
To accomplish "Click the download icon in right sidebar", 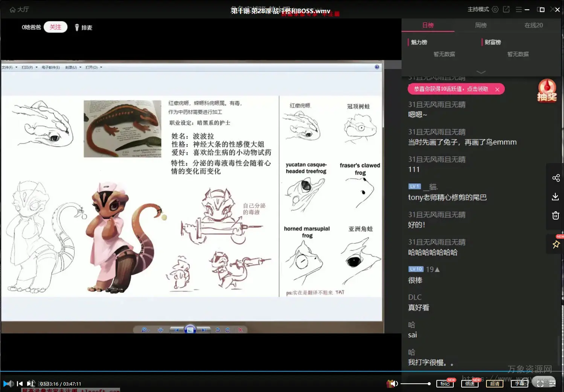I will coord(555,197).
